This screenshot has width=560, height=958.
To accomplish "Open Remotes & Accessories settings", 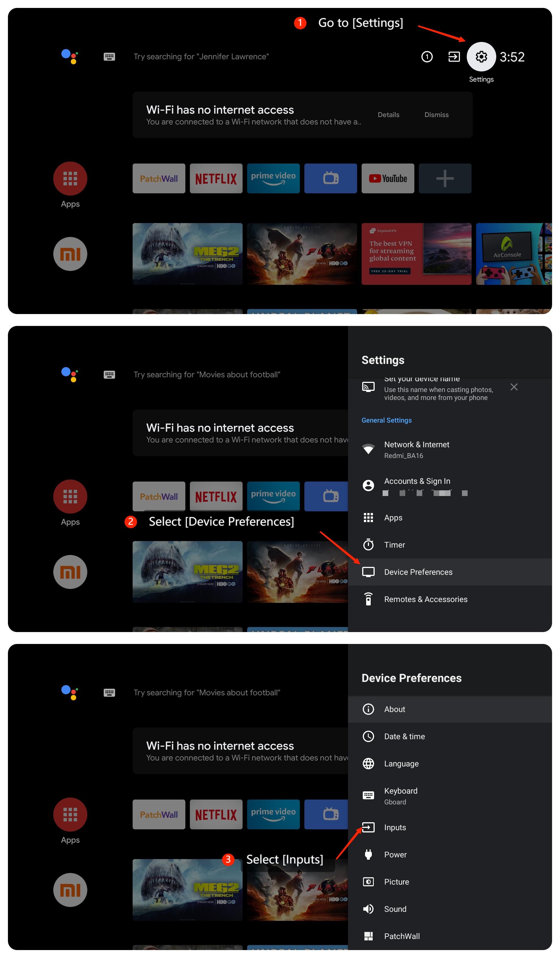I will click(425, 599).
